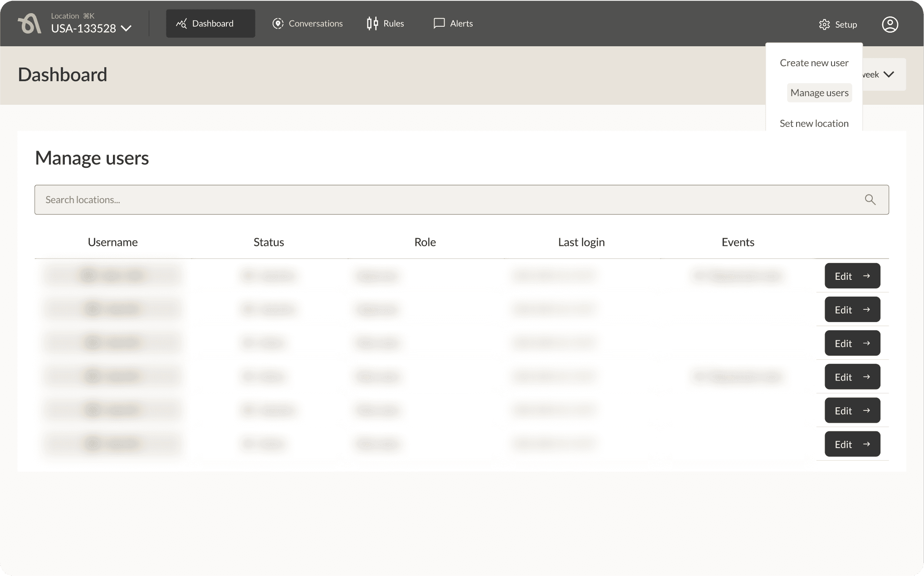Click the magnifying glass search icon

coord(870,200)
